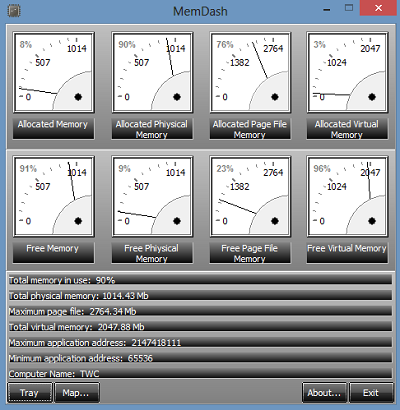Click the 91% readout on Free Memory gauge
The image size is (400, 410).
(28, 169)
